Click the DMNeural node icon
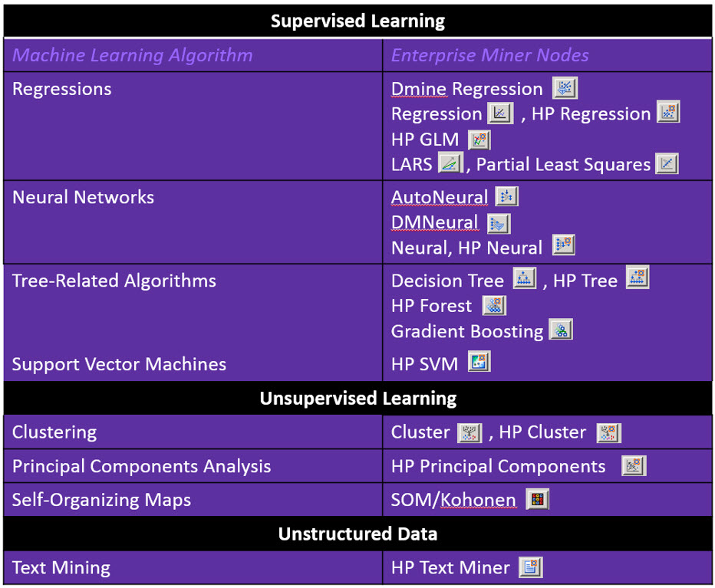The image size is (715, 588). tap(499, 223)
